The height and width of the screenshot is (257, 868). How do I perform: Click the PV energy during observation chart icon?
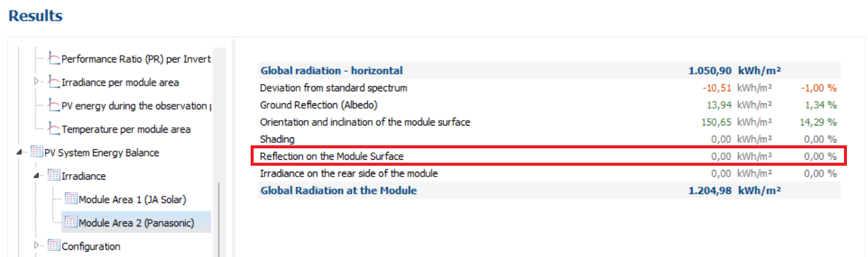(53, 106)
